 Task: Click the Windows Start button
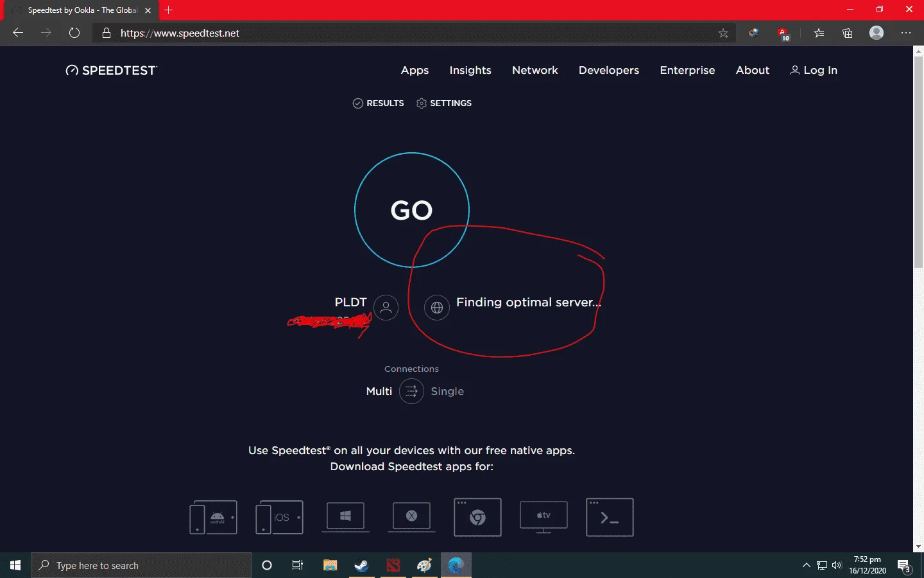tap(15, 565)
